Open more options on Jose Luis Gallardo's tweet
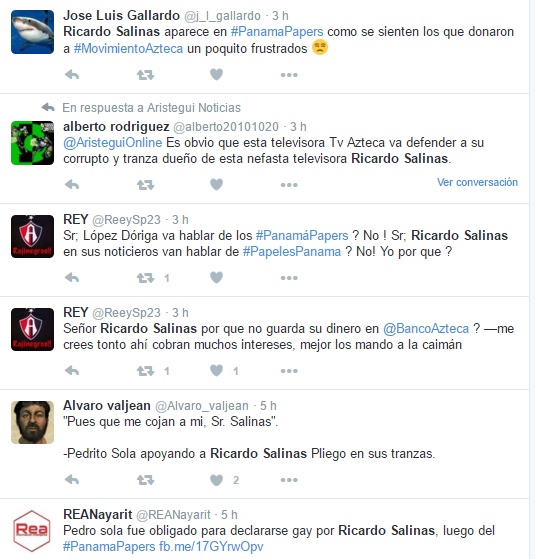 coord(289,75)
